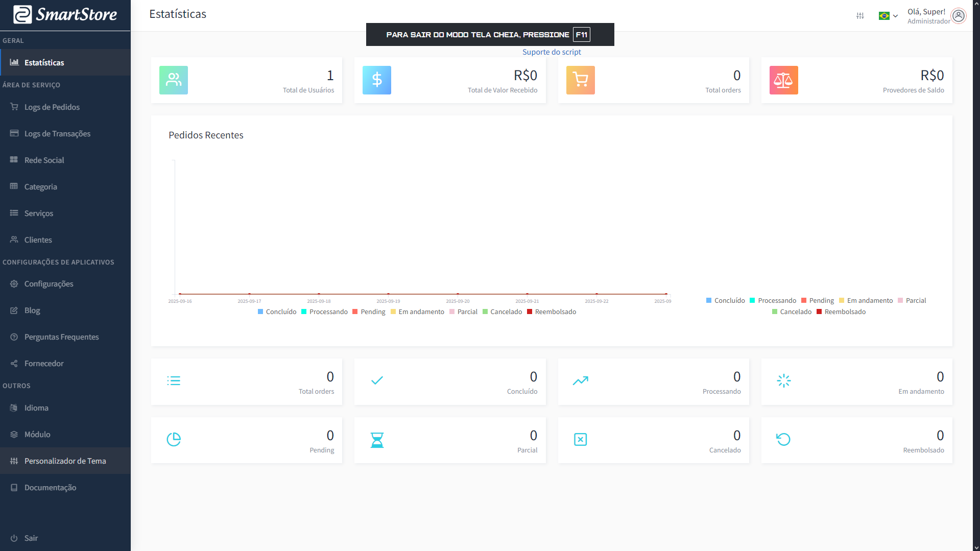
Task: Open theme settings sliders icon in header
Action: (x=860, y=16)
